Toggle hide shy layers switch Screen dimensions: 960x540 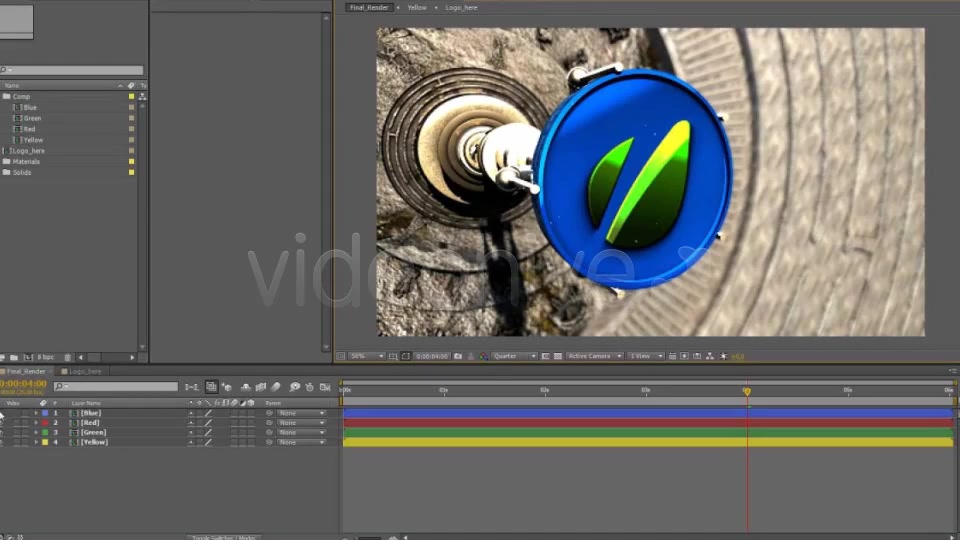point(246,387)
